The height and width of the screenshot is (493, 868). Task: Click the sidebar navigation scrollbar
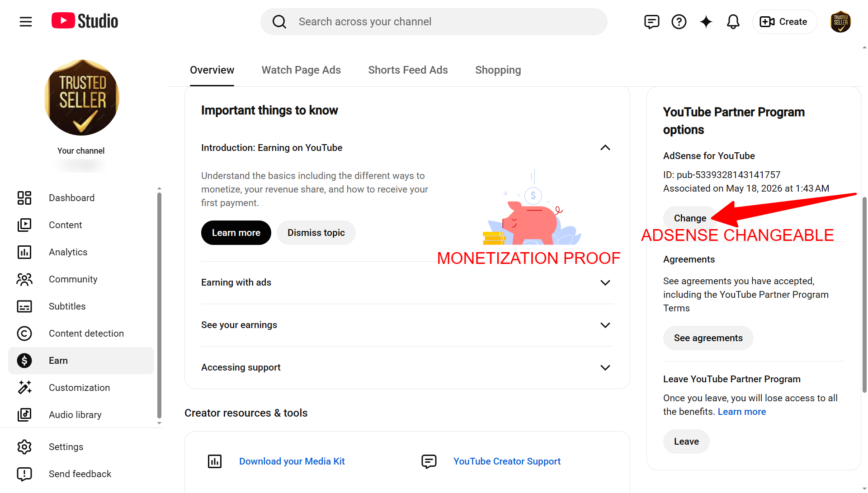coord(159,306)
